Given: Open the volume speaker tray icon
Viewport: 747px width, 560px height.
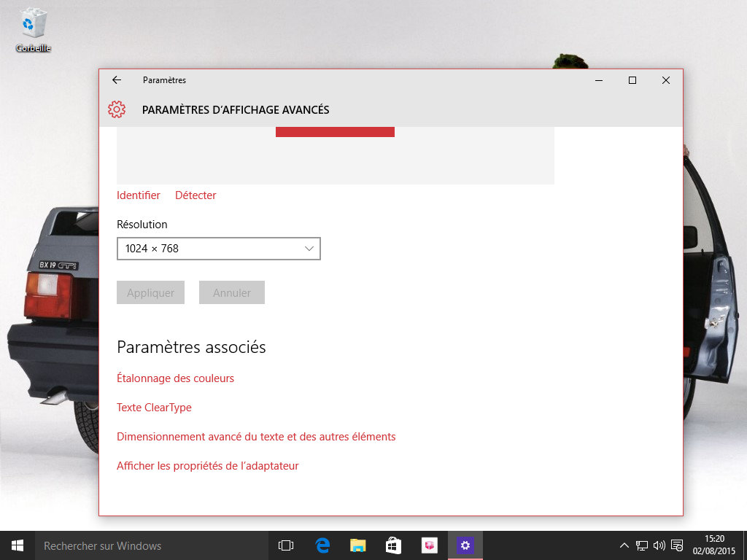Looking at the screenshot, I should point(659,545).
